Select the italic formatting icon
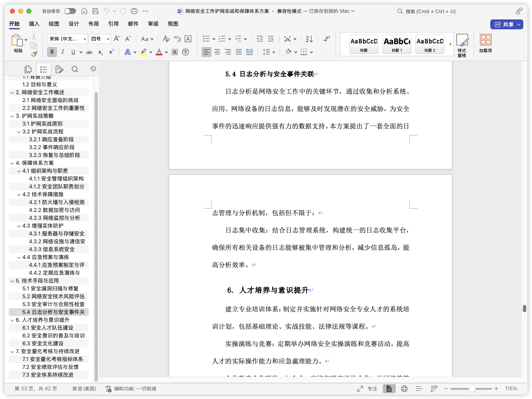This screenshot has height=399, width=532. coord(62,52)
